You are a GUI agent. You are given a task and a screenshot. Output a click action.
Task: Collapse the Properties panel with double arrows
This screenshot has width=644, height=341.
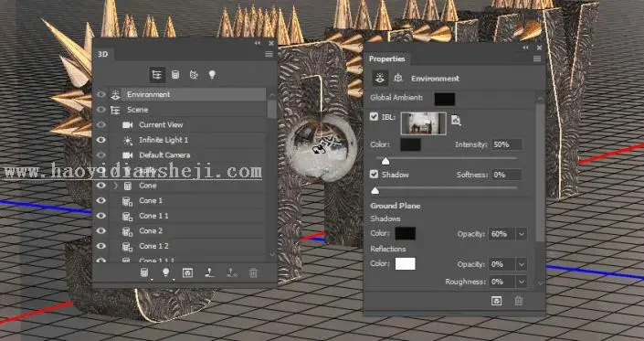526,48
